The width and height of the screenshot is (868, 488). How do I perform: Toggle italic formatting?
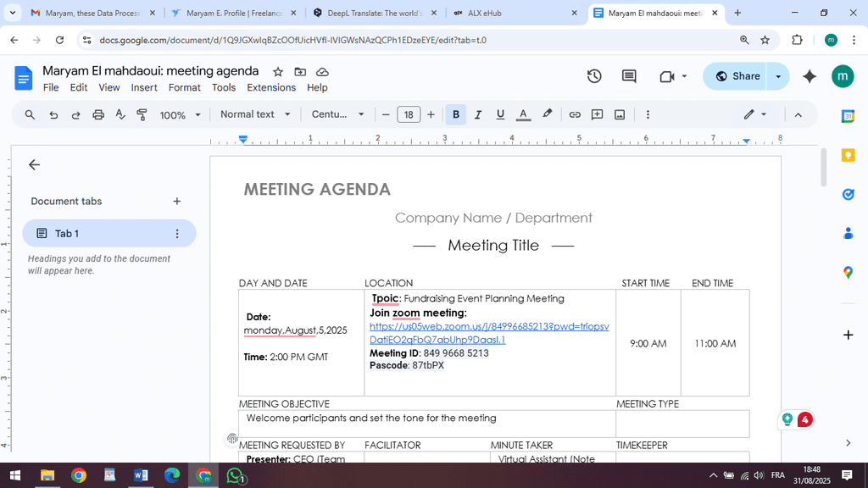click(x=478, y=114)
